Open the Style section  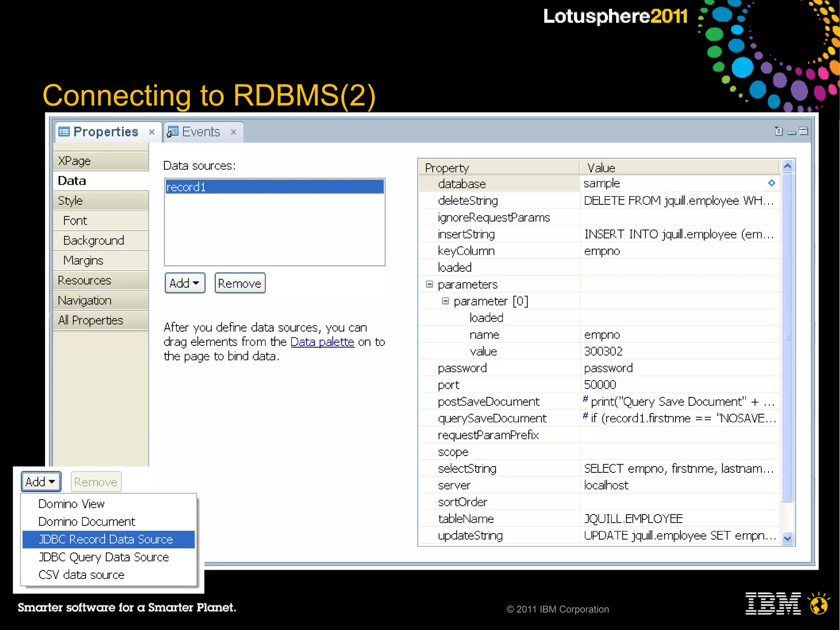pyautogui.click(x=101, y=201)
